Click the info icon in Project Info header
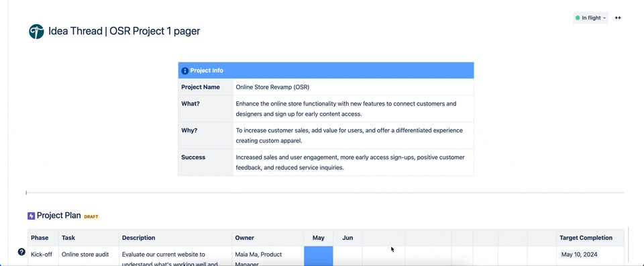 coord(185,71)
